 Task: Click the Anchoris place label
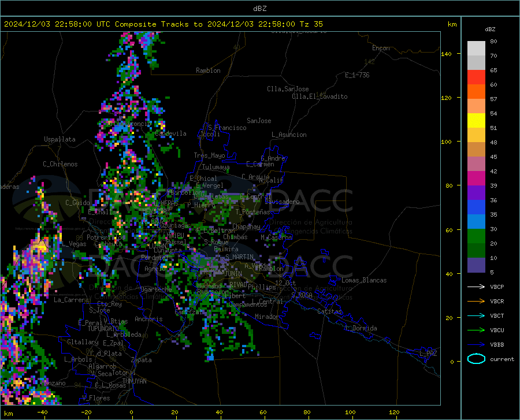click(x=148, y=319)
